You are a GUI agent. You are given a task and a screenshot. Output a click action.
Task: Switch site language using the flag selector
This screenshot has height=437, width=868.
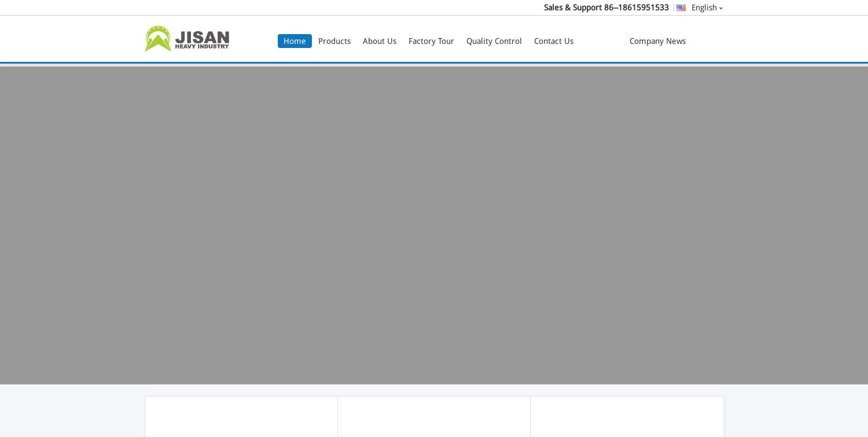(x=682, y=8)
